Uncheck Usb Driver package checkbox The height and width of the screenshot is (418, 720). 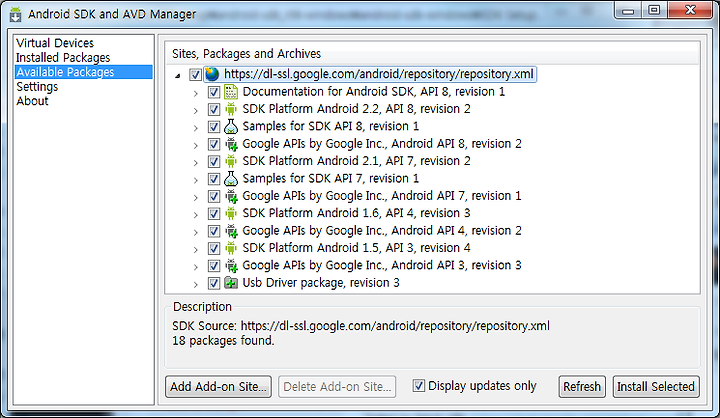[x=214, y=283]
